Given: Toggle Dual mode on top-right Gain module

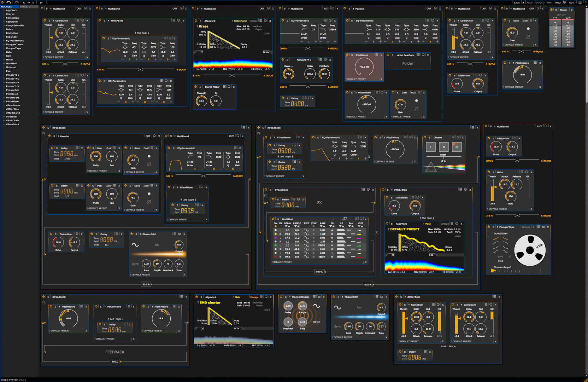Looking at the screenshot, I should [525, 21].
